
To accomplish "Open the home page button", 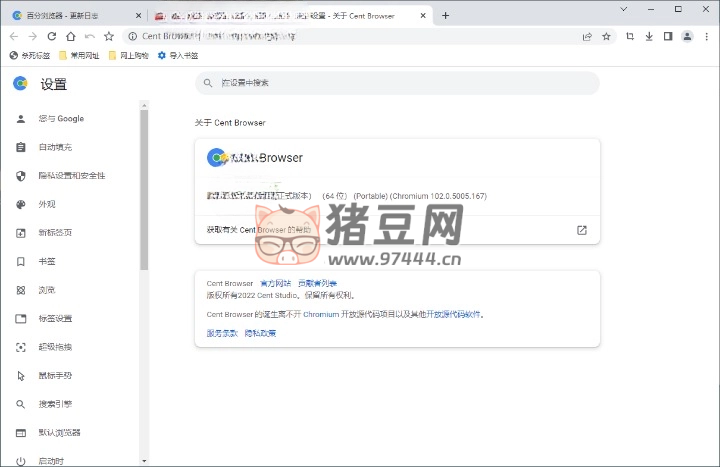I will (x=70, y=36).
